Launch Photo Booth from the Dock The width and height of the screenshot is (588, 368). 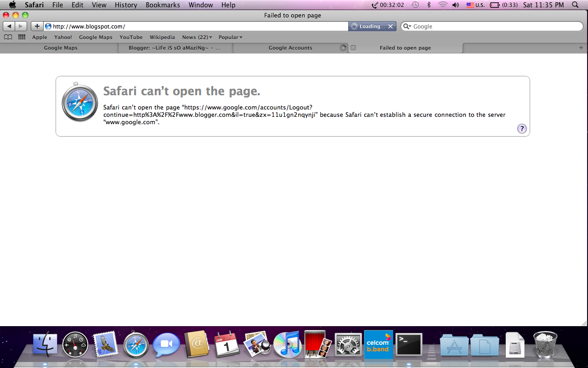pos(318,344)
